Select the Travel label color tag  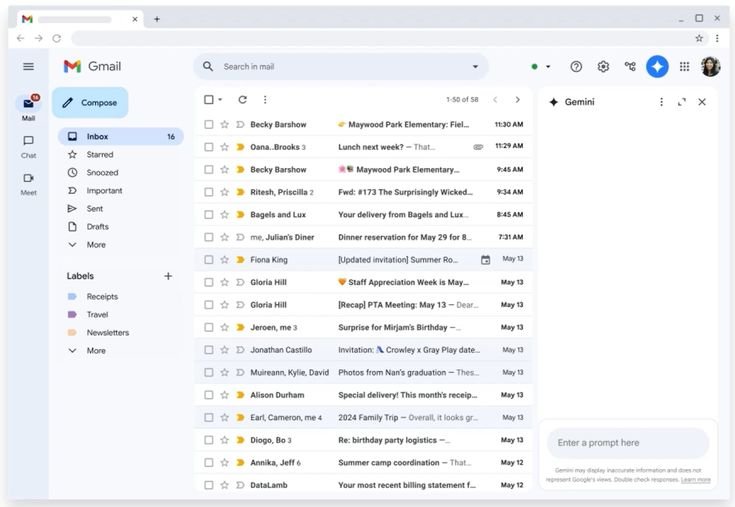pos(72,315)
